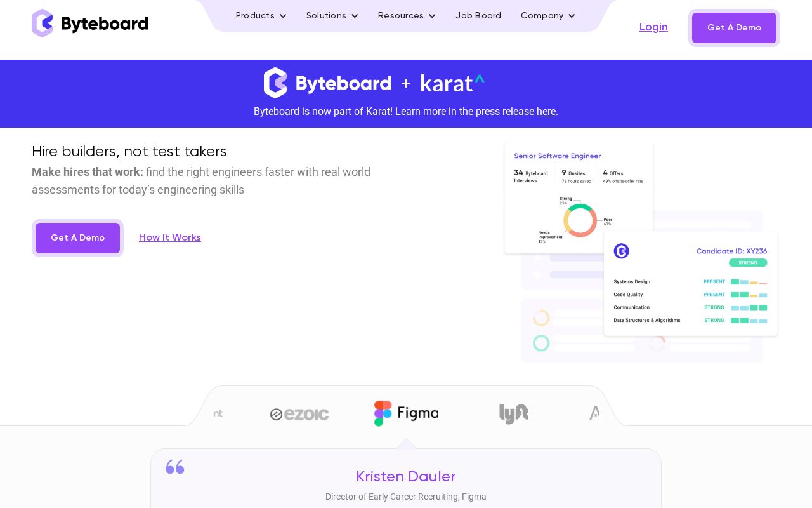This screenshot has width=812, height=508.
Task: Click the STRONG badge on the candidate card
Action: 748,263
